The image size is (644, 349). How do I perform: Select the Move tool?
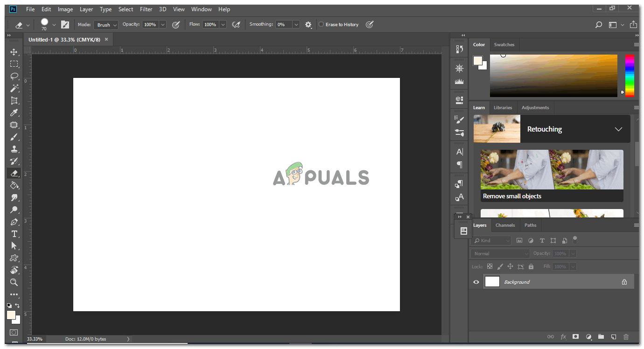pyautogui.click(x=14, y=52)
